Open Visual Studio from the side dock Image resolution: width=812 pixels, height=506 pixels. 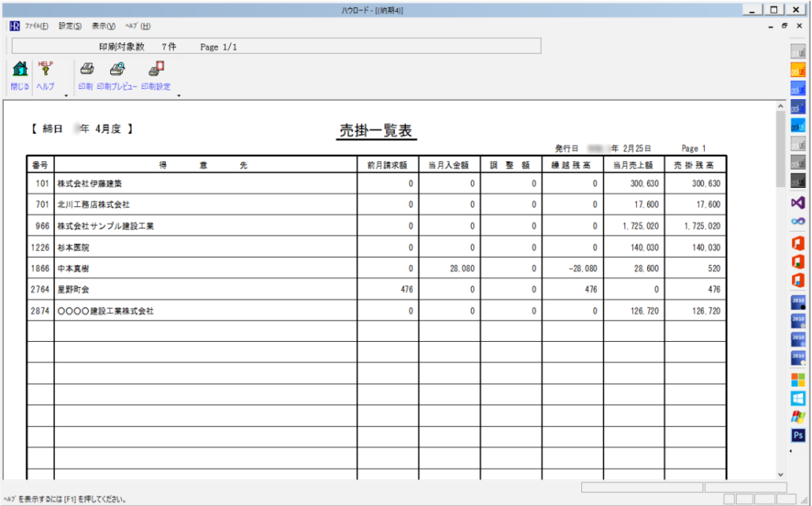coord(798,203)
